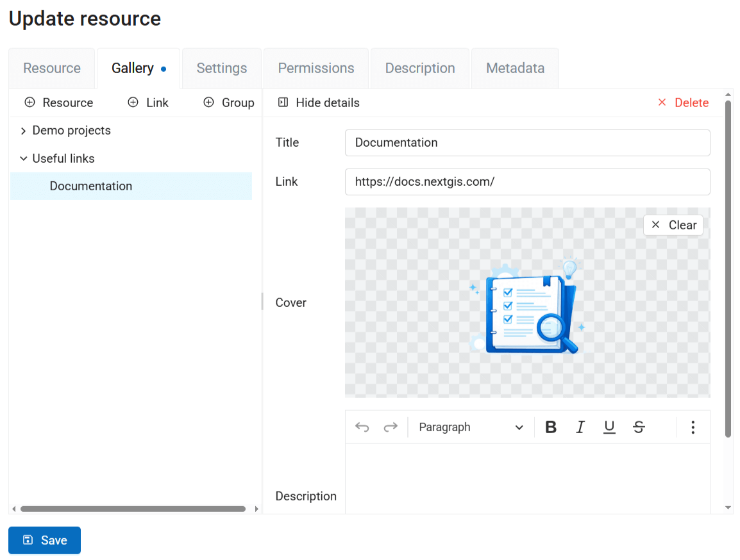Viewport: 740px width, 560px height.
Task: Open the Paragraph style dropdown
Action: click(x=471, y=427)
